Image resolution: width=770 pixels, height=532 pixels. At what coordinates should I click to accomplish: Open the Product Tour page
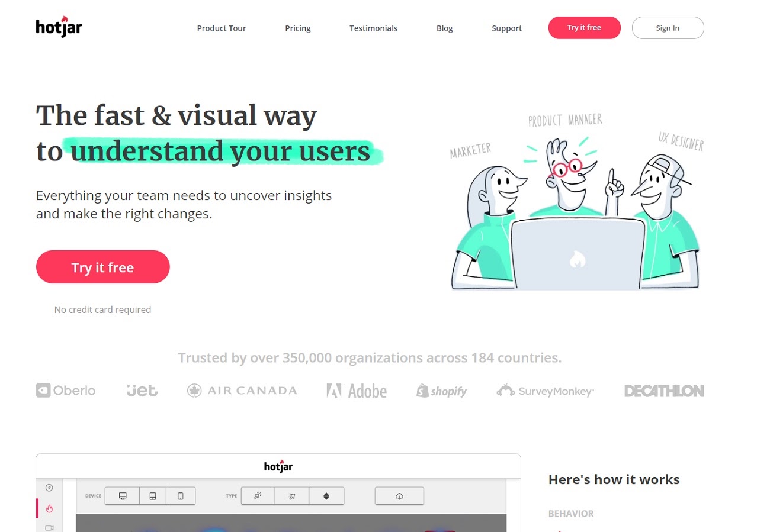222,28
